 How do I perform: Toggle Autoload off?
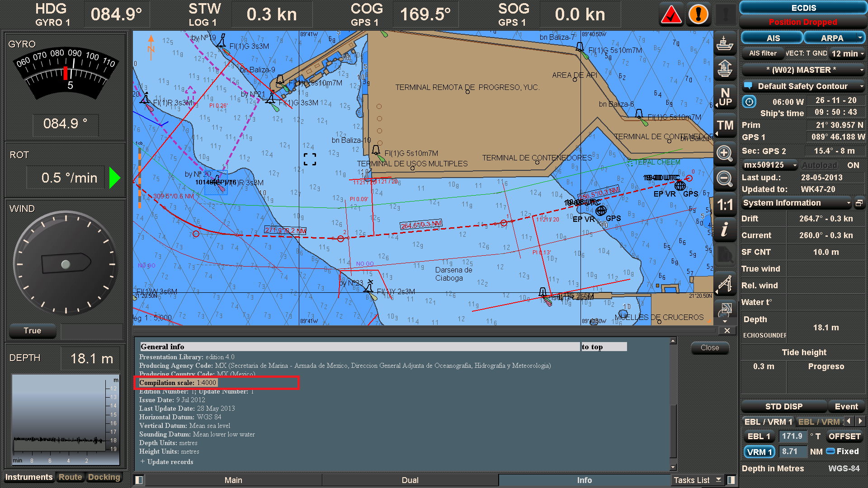click(819, 165)
